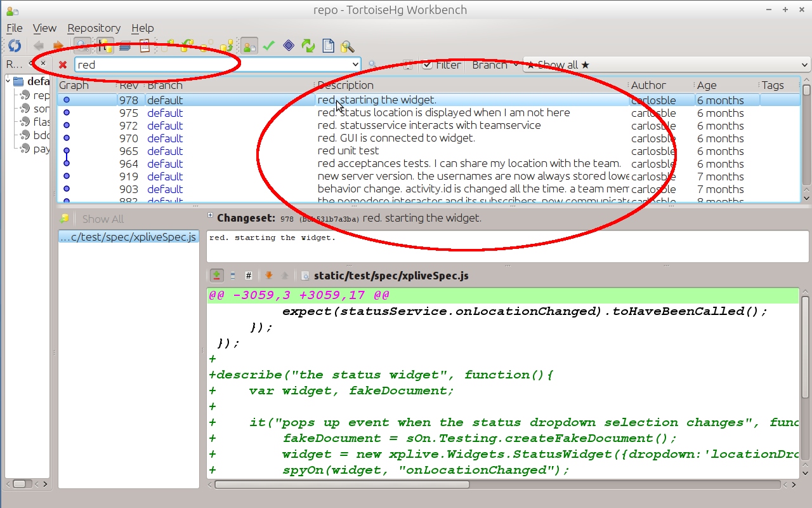
Task: Open the blue diamond patch queue view
Action: pyautogui.click(x=289, y=46)
